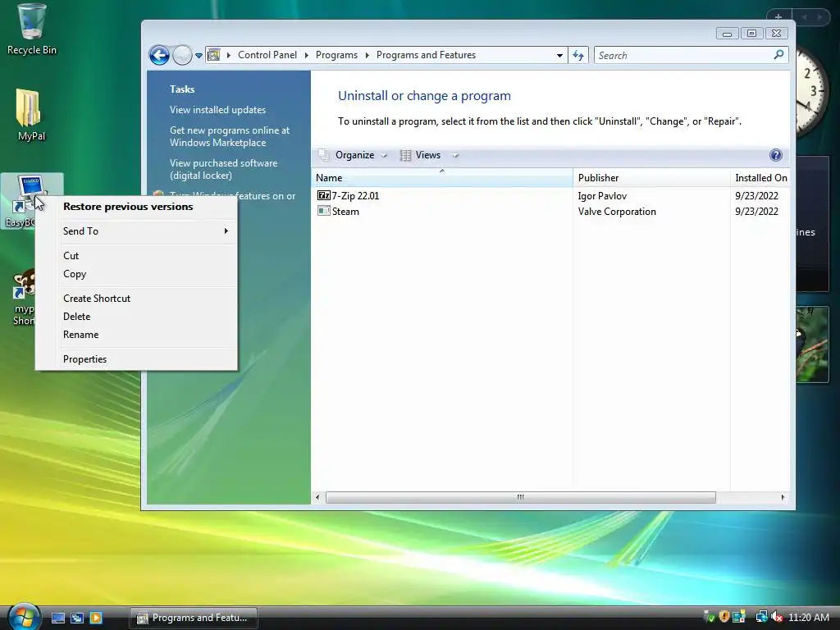Click the scrollbar left arrow

point(317,497)
